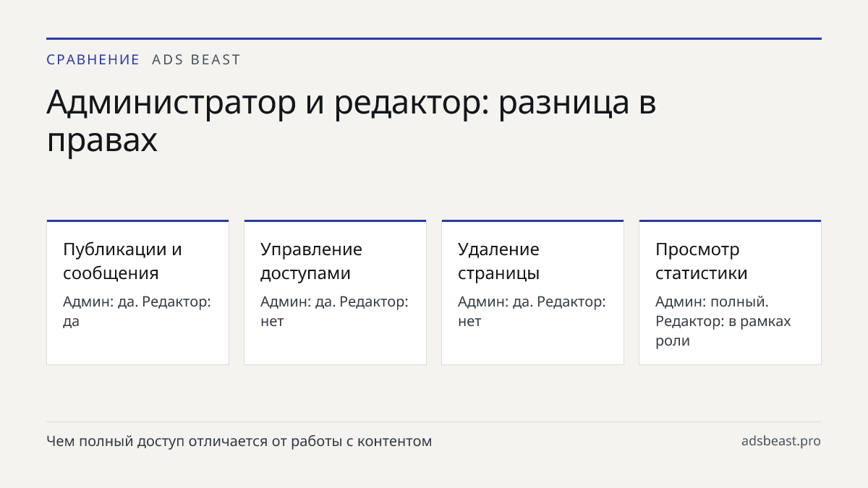Select the "Публикации и сообщения" card title
The image size is (868, 488).
coord(123,261)
